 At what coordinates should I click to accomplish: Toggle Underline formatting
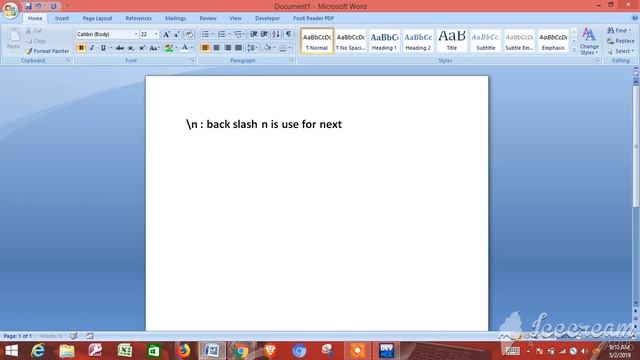(103, 48)
